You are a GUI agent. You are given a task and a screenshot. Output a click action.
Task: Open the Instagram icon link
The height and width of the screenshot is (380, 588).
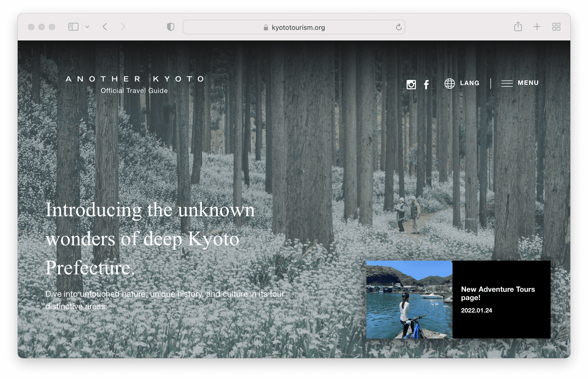pyautogui.click(x=411, y=85)
